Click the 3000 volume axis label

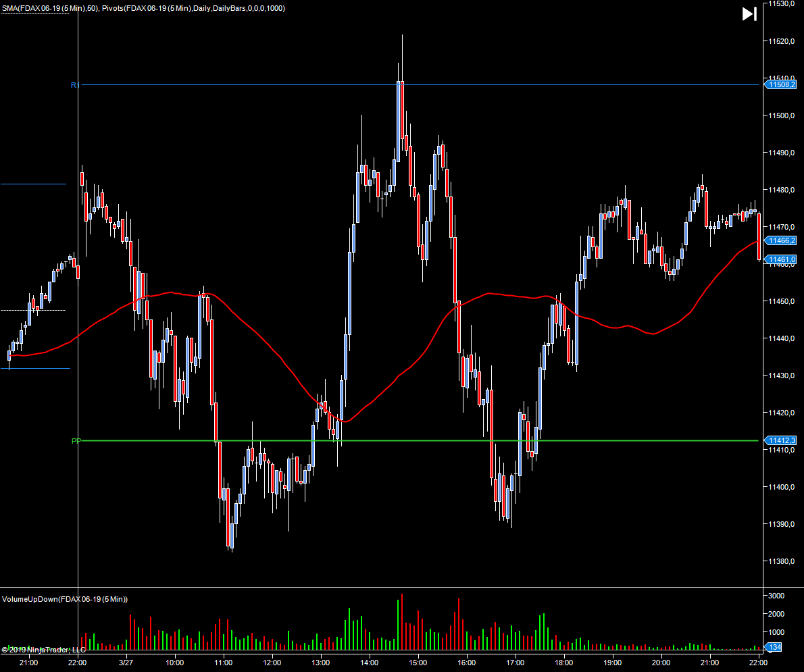(x=776, y=596)
